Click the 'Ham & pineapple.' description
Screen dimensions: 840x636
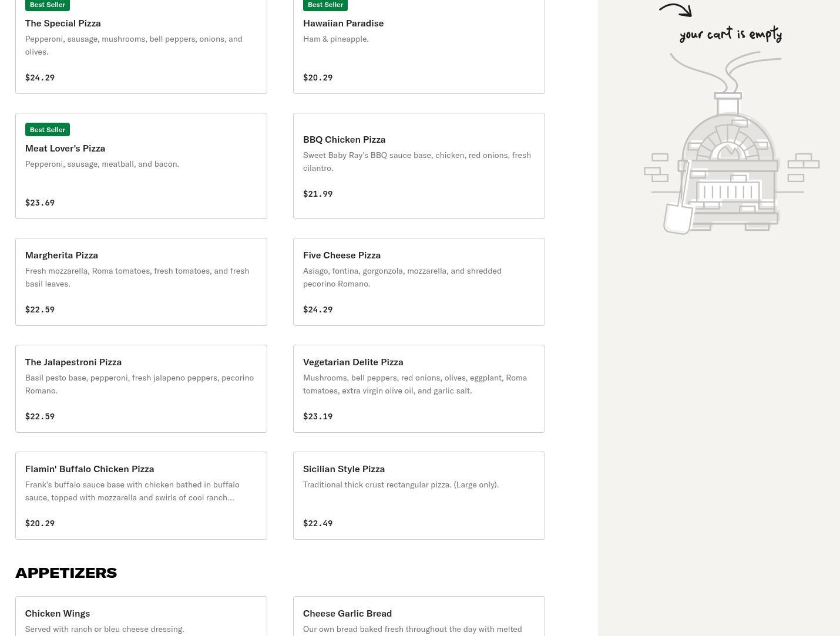[x=336, y=39]
